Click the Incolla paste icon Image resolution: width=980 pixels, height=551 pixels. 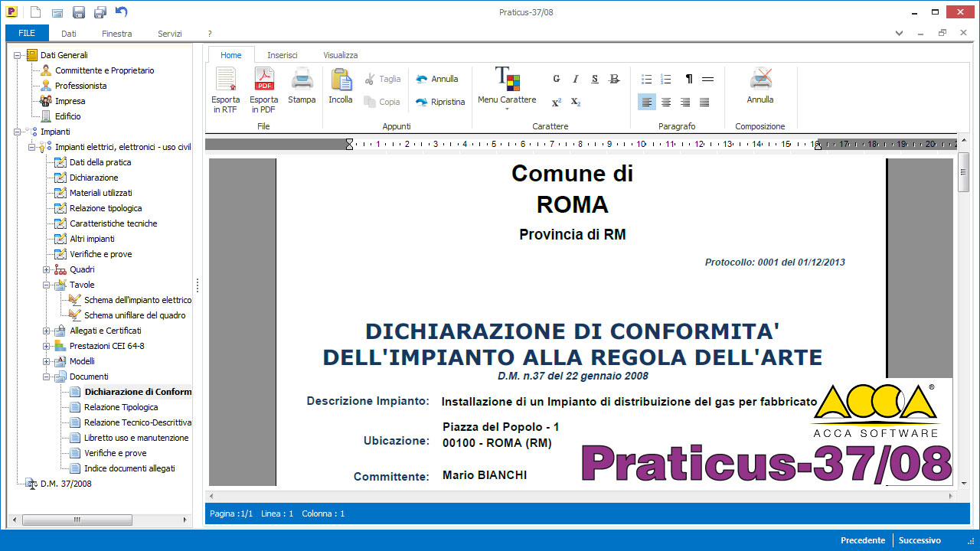(x=341, y=86)
